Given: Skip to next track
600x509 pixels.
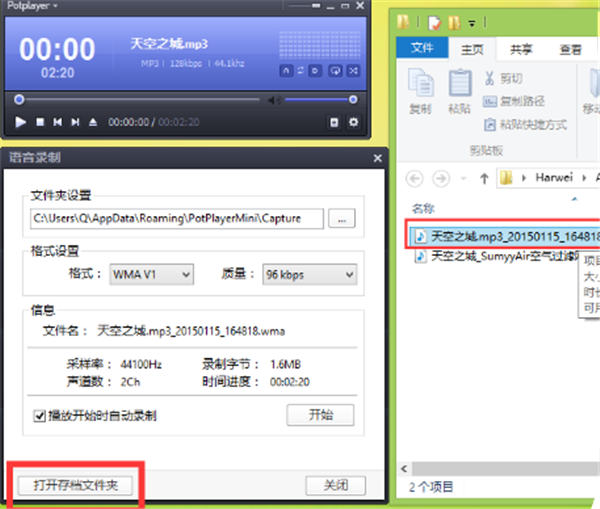Looking at the screenshot, I should 75,122.
